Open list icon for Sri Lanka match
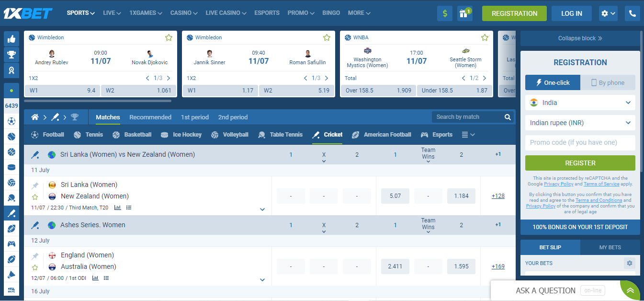 pyautogui.click(x=128, y=208)
